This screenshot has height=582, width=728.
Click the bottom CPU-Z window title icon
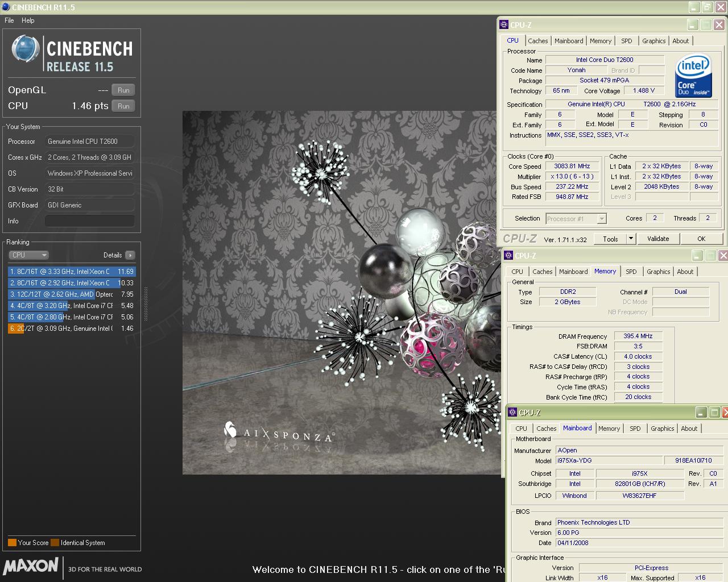pyautogui.click(x=513, y=413)
